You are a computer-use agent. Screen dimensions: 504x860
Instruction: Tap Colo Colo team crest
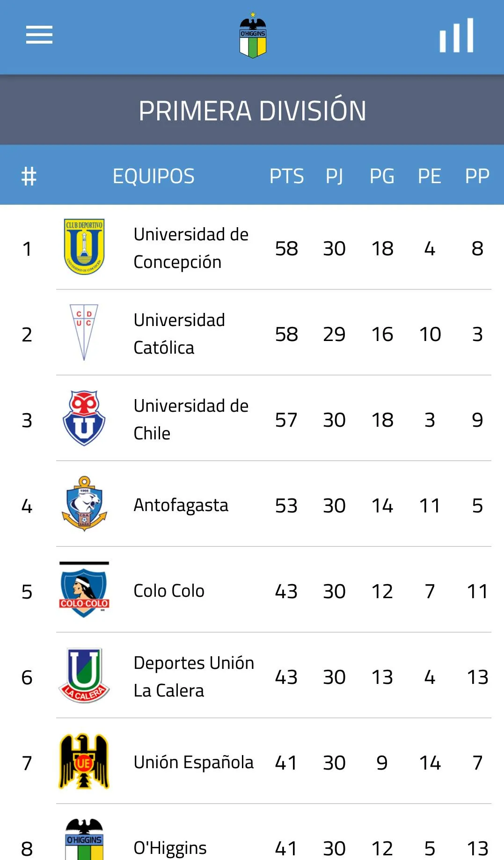pyautogui.click(x=84, y=590)
